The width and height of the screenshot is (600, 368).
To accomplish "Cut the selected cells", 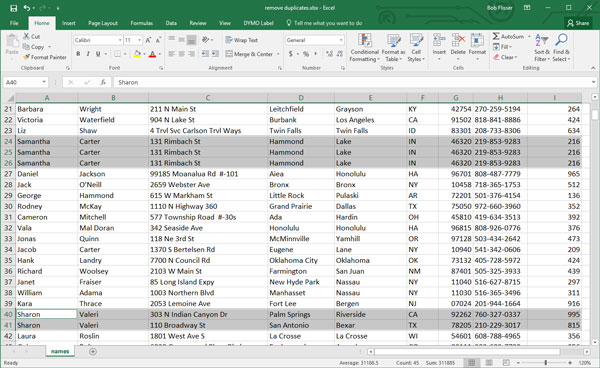I will [x=31, y=36].
